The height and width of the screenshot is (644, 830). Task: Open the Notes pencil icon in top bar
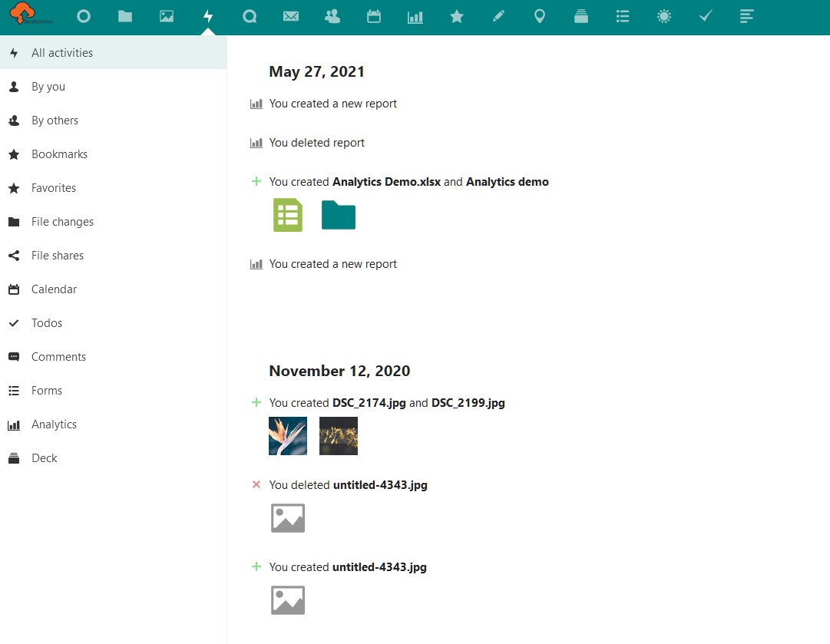click(x=498, y=16)
